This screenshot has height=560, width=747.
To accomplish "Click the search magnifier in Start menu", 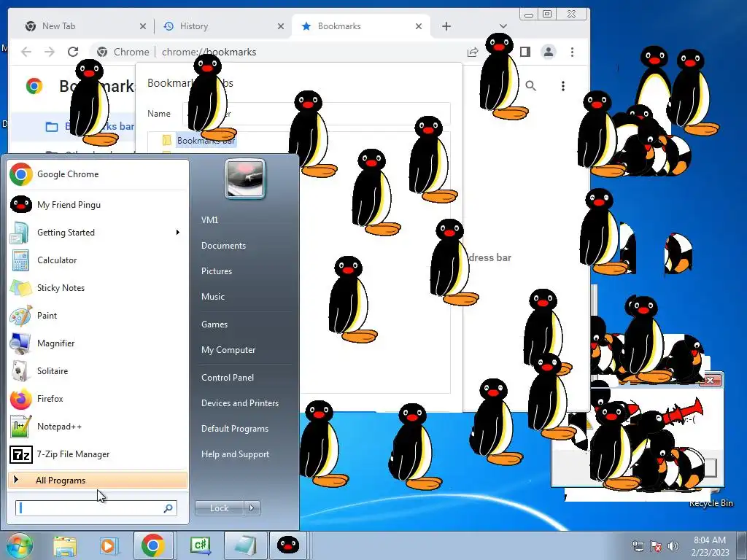I will coord(168,508).
